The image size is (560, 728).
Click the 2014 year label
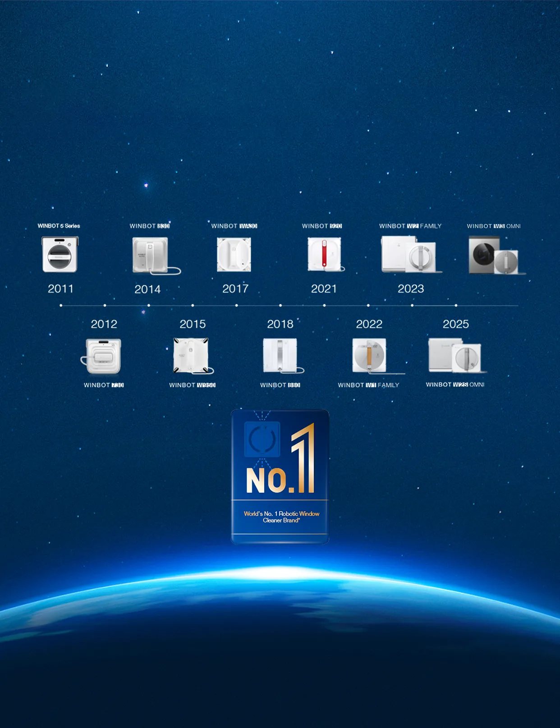[147, 289]
